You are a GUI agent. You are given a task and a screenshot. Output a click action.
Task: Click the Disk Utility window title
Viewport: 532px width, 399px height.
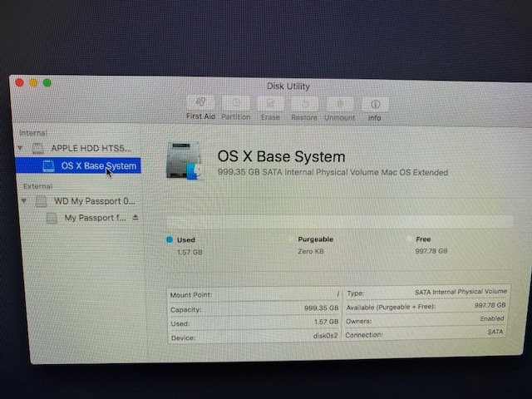point(288,86)
